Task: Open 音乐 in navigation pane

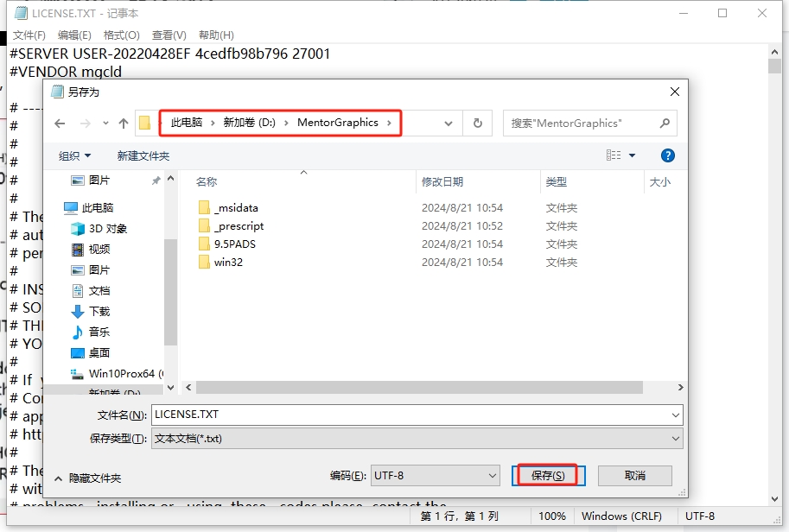Action: (91, 332)
